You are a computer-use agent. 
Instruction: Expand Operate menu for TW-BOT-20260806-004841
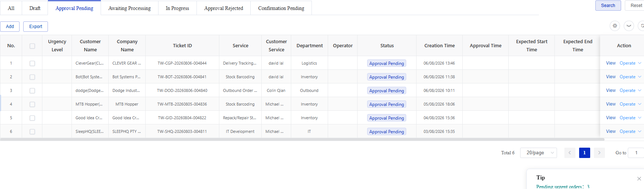(x=630, y=77)
